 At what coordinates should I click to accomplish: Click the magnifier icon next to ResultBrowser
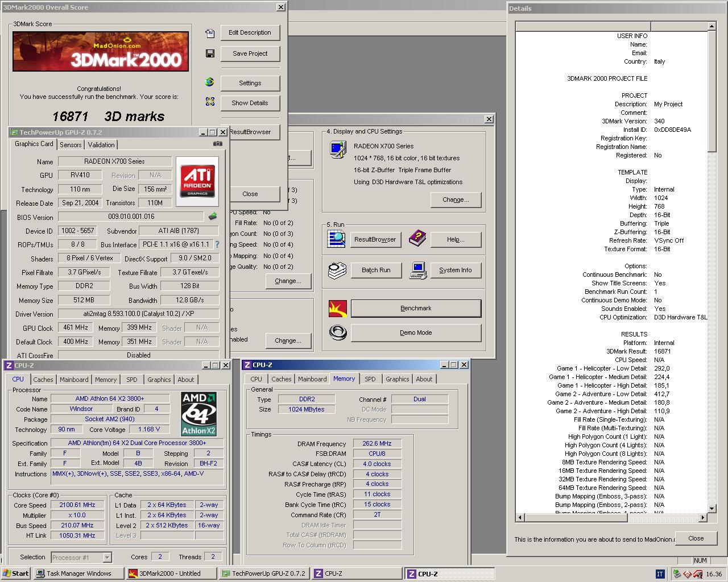pos(336,239)
